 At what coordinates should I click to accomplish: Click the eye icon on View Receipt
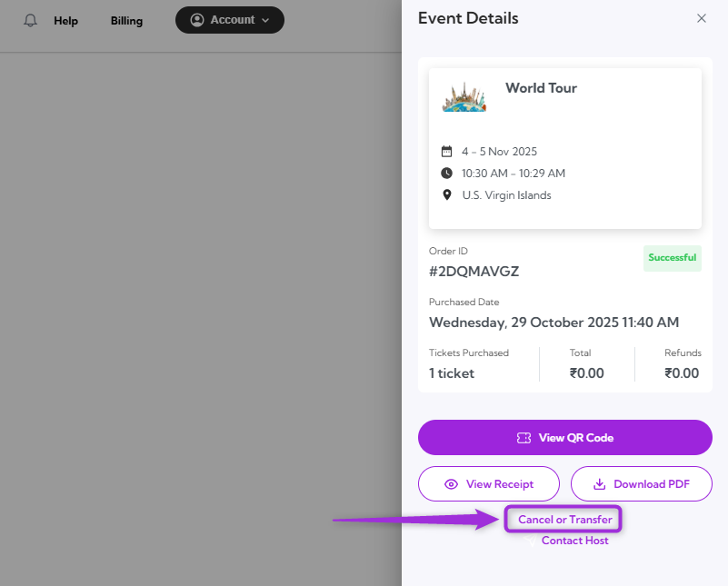(x=451, y=484)
